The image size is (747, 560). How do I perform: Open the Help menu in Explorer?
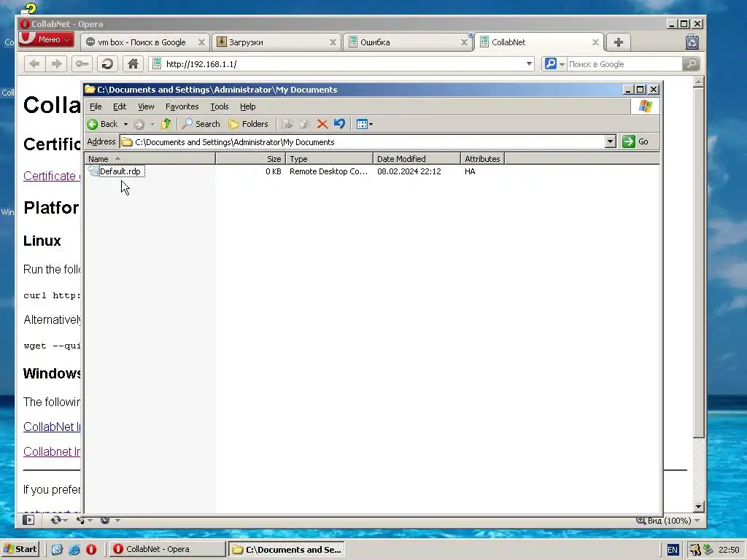coord(248,106)
